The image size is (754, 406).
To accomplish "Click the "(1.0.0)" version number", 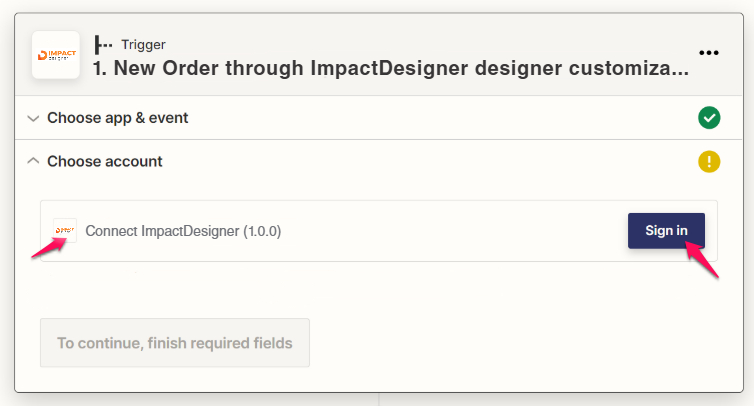I will (x=262, y=231).
